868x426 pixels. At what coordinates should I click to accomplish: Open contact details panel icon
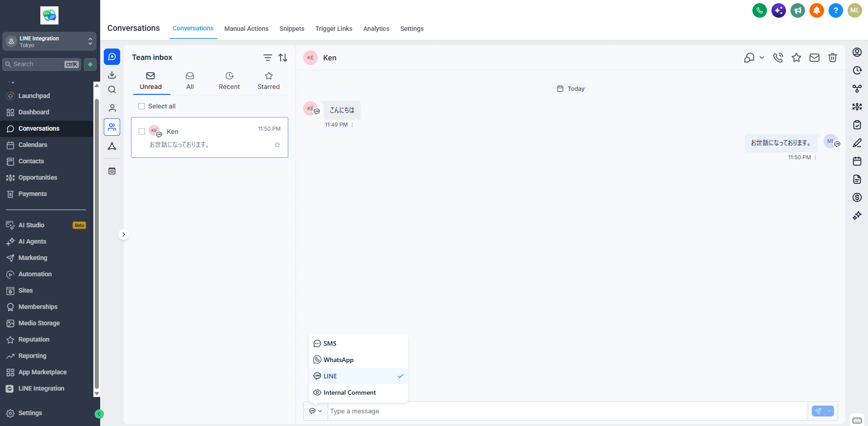click(857, 52)
